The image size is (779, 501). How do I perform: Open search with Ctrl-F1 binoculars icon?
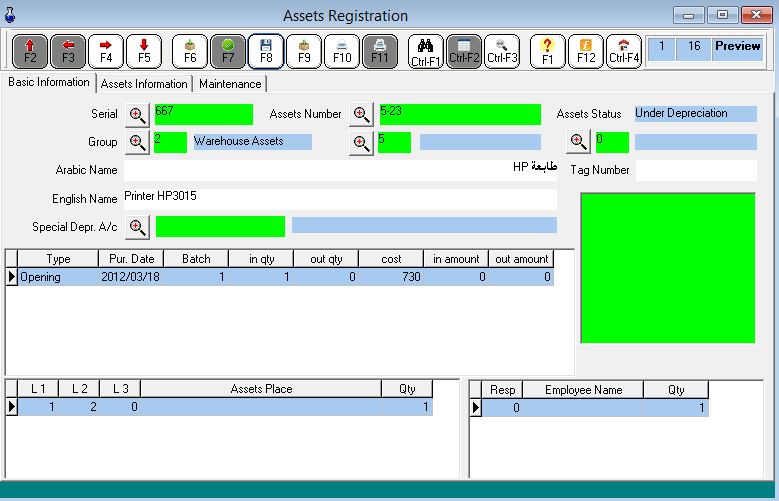click(425, 51)
